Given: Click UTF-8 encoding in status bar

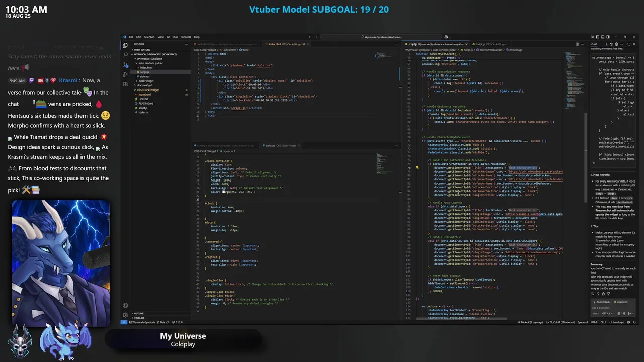Looking at the screenshot, I should (594, 322).
